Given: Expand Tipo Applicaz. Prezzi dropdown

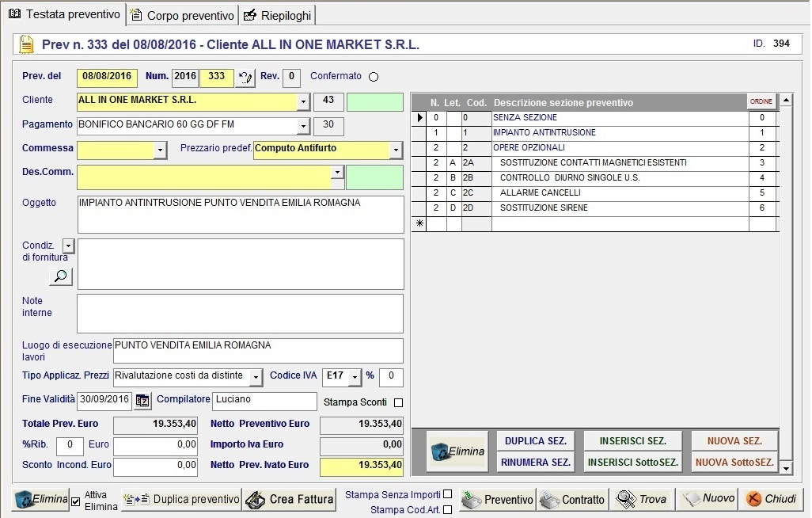Looking at the screenshot, I should 256,377.
